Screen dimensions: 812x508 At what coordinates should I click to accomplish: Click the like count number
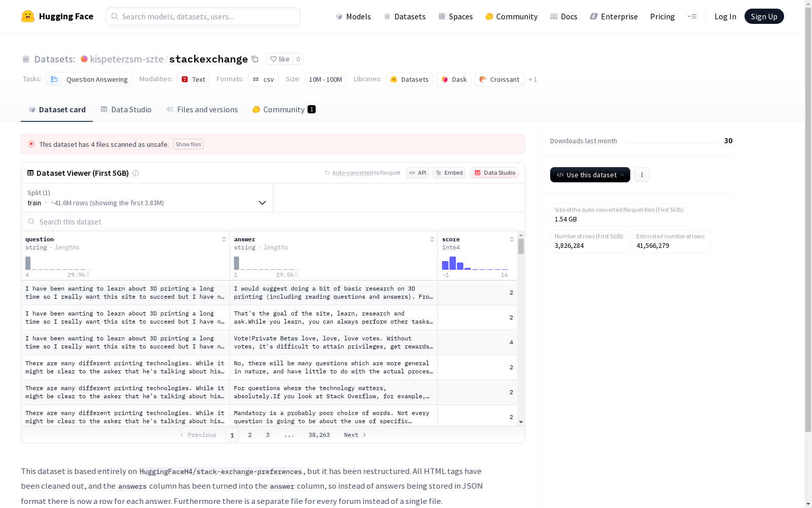(x=298, y=59)
